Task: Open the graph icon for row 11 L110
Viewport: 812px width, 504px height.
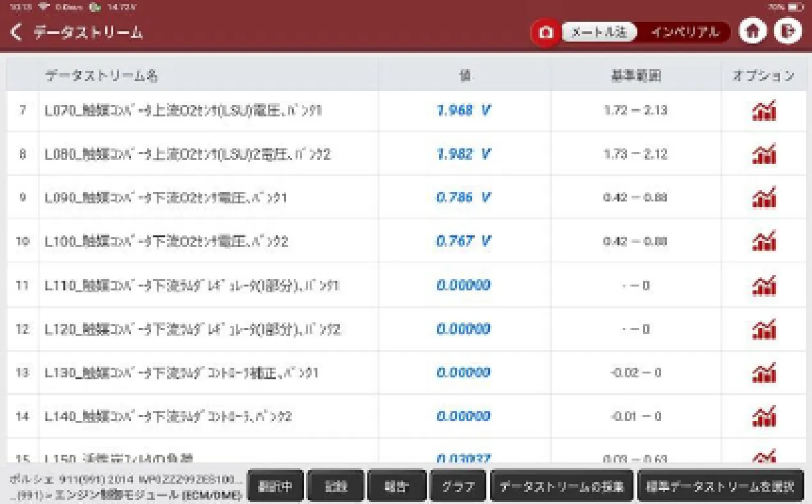Action: (763, 285)
